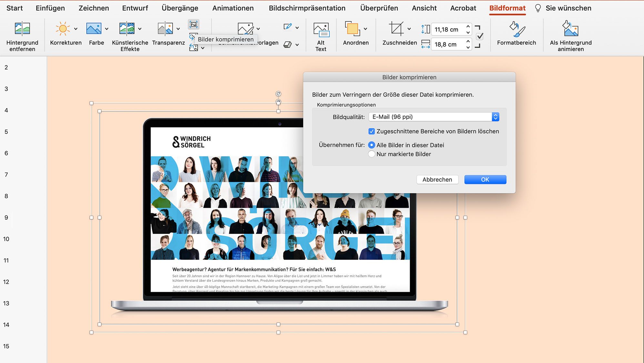Viewport: 644px width, 363px height.
Task: Open the Zeichnen tab
Action: click(x=94, y=8)
